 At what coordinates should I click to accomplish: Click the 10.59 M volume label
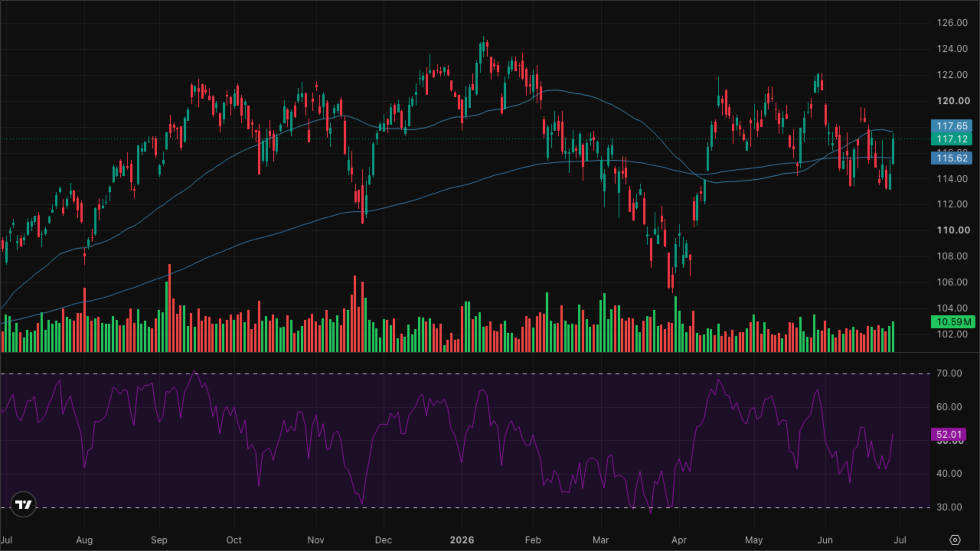(953, 322)
